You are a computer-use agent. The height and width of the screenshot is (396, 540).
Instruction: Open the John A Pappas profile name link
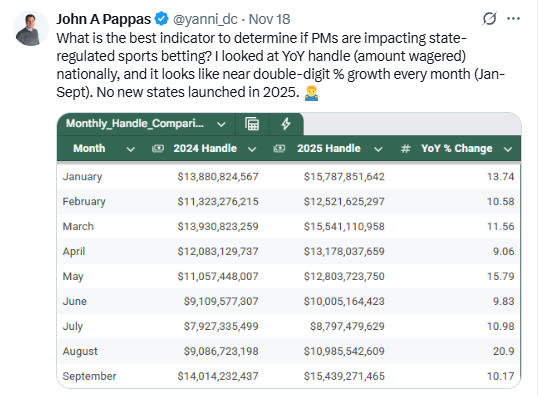pyautogui.click(x=103, y=19)
